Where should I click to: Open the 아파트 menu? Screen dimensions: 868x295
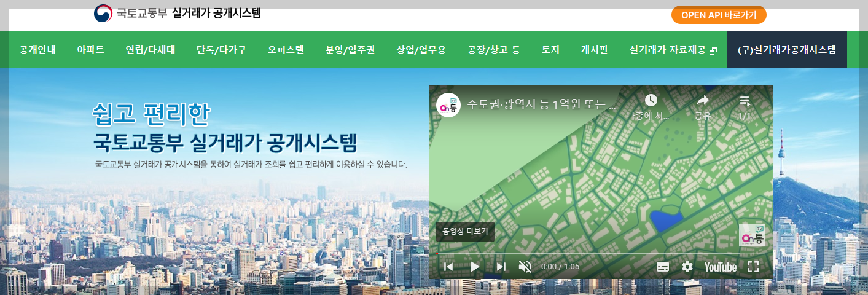(90, 50)
